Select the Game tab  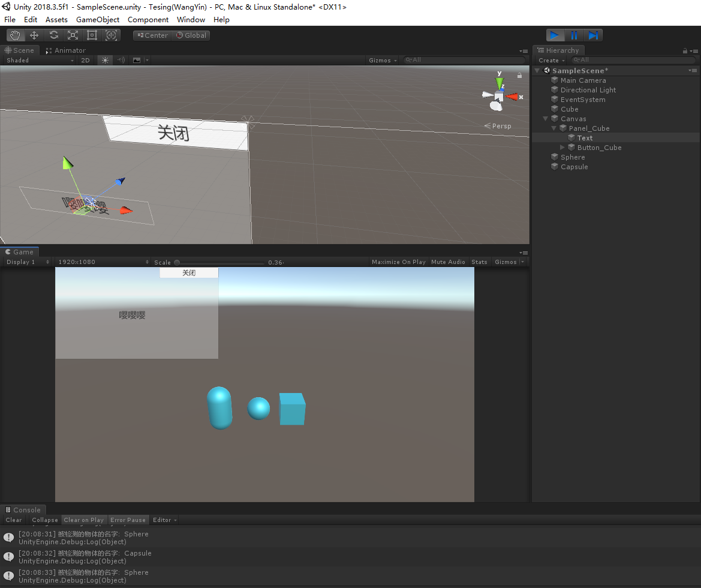coord(20,252)
